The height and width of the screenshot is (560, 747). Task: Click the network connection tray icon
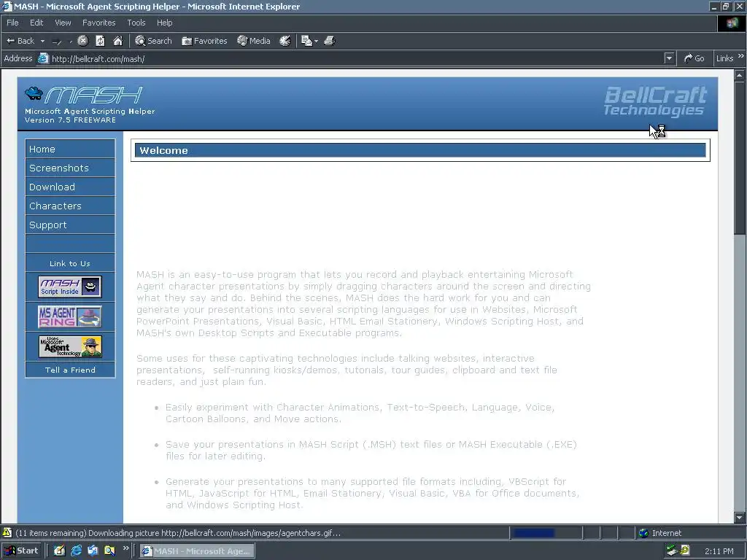(x=672, y=551)
